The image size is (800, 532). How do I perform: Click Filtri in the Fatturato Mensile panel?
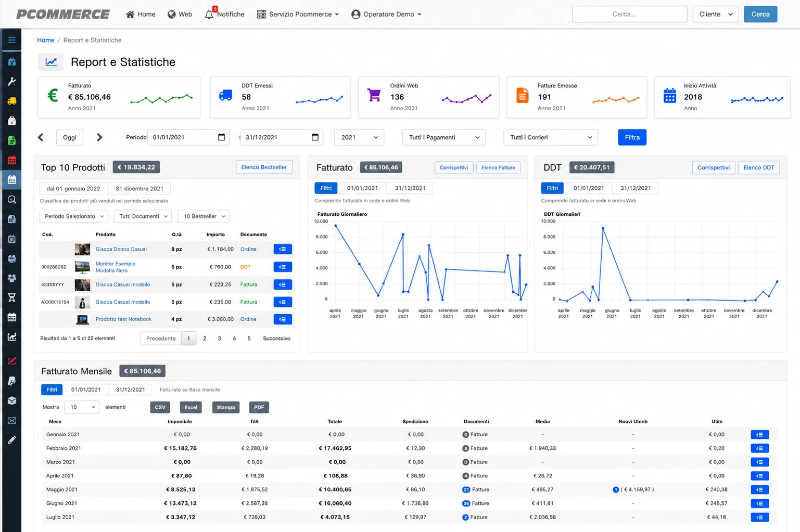pos(52,390)
